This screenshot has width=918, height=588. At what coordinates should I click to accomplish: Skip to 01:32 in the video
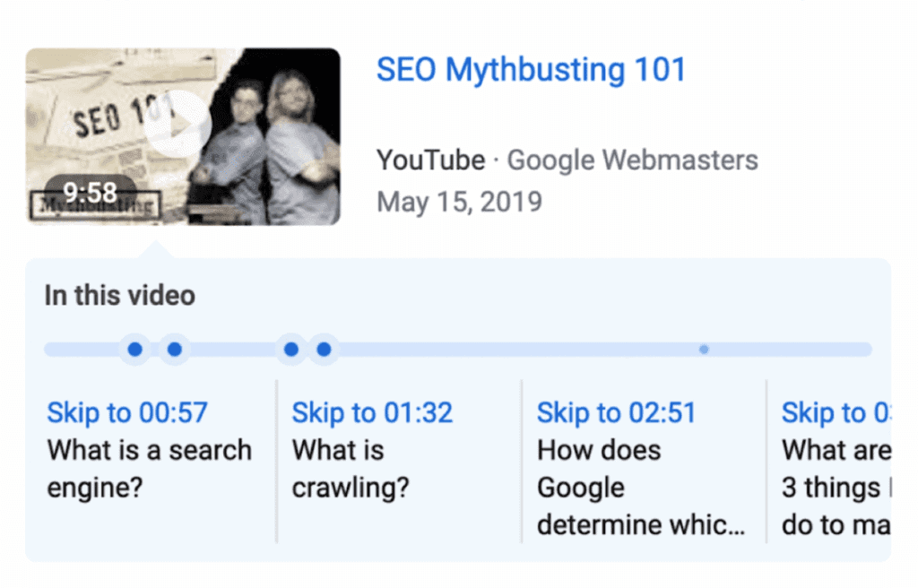[x=372, y=412]
